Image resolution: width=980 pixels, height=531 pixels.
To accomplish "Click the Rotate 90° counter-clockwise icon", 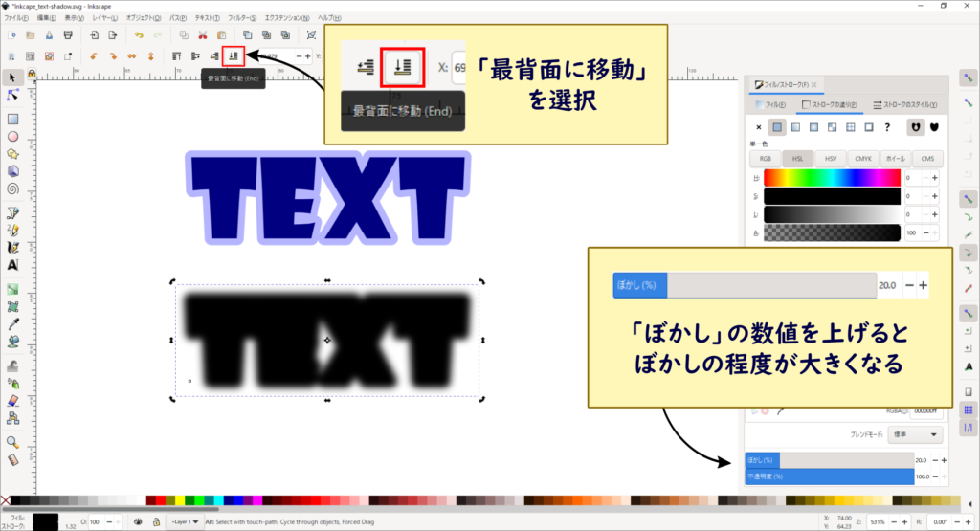I will coord(94,56).
